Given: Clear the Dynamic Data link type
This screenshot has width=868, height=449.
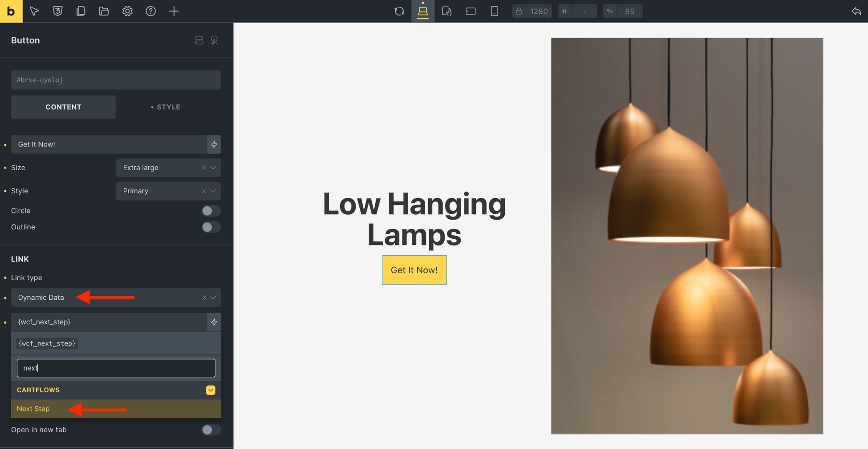Looking at the screenshot, I should pyautogui.click(x=204, y=298).
